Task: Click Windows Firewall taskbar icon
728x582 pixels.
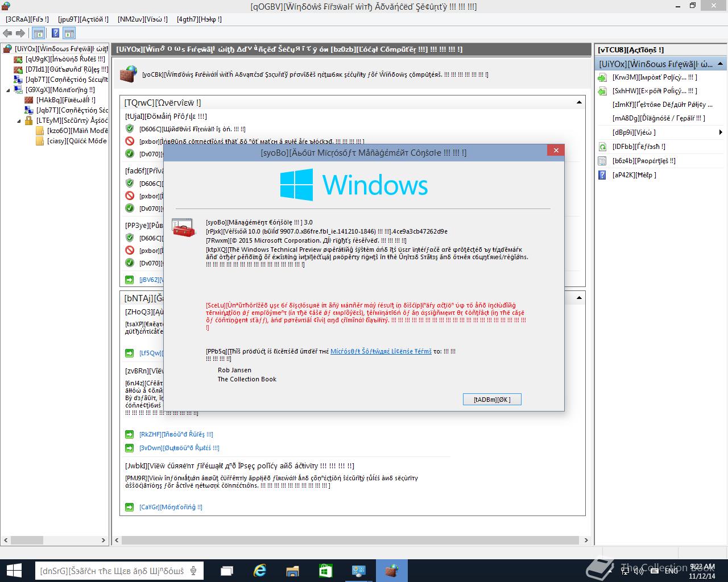Action: (x=391, y=571)
